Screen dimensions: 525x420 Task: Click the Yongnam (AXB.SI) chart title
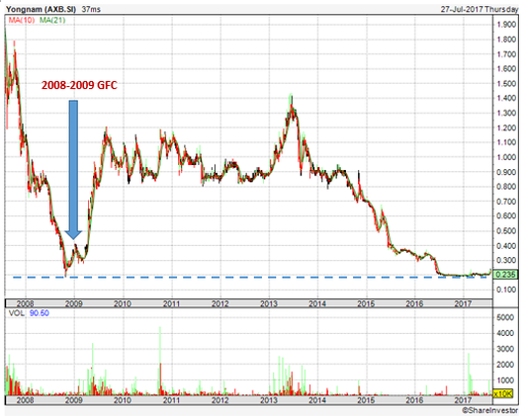tap(41, 9)
